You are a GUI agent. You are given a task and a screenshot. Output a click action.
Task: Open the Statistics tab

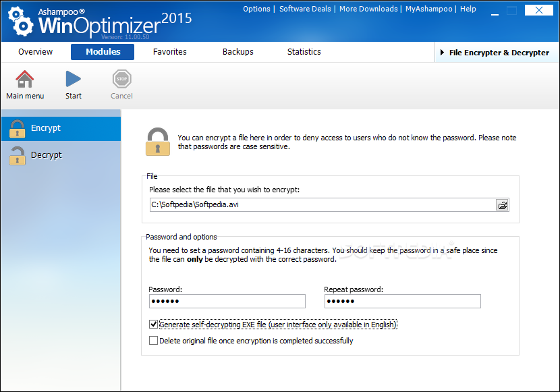pyautogui.click(x=304, y=52)
